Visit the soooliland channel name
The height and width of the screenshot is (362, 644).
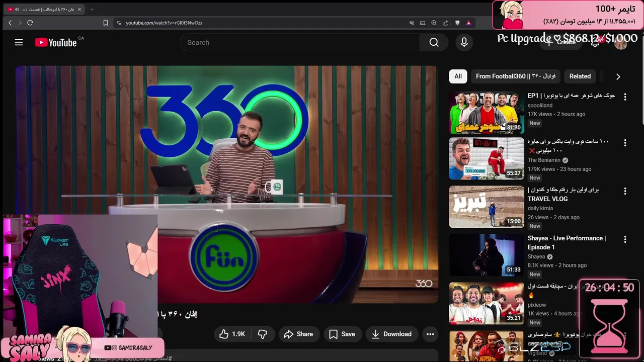tap(540, 106)
